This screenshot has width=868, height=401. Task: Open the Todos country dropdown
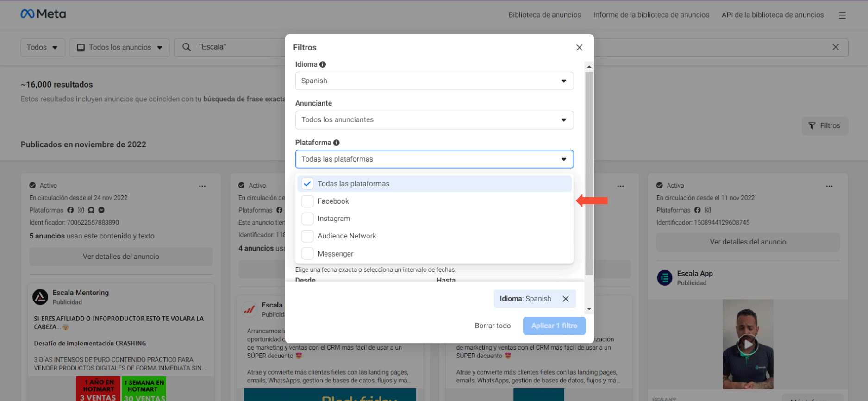43,47
